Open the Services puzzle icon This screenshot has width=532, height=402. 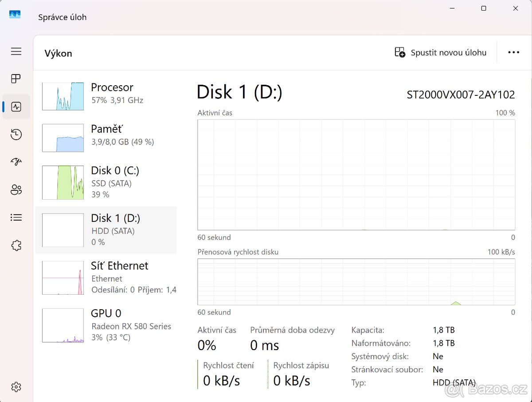click(x=16, y=245)
